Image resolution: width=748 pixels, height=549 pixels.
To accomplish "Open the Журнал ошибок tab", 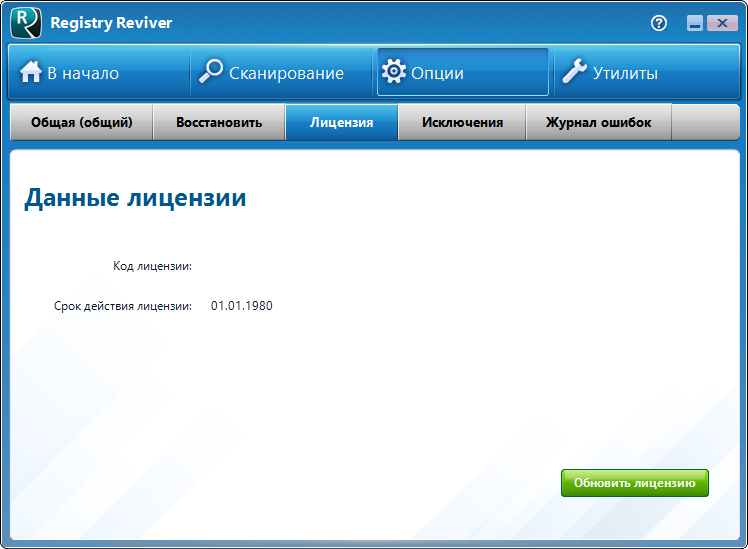I will [x=599, y=123].
